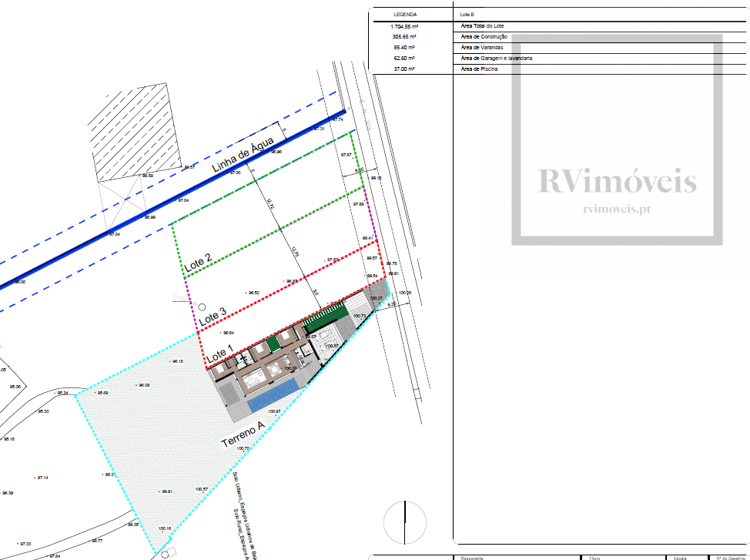Select the "LEGENDA" header cell
The width and height of the screenshot is (750, 560).
click(405, 15)
